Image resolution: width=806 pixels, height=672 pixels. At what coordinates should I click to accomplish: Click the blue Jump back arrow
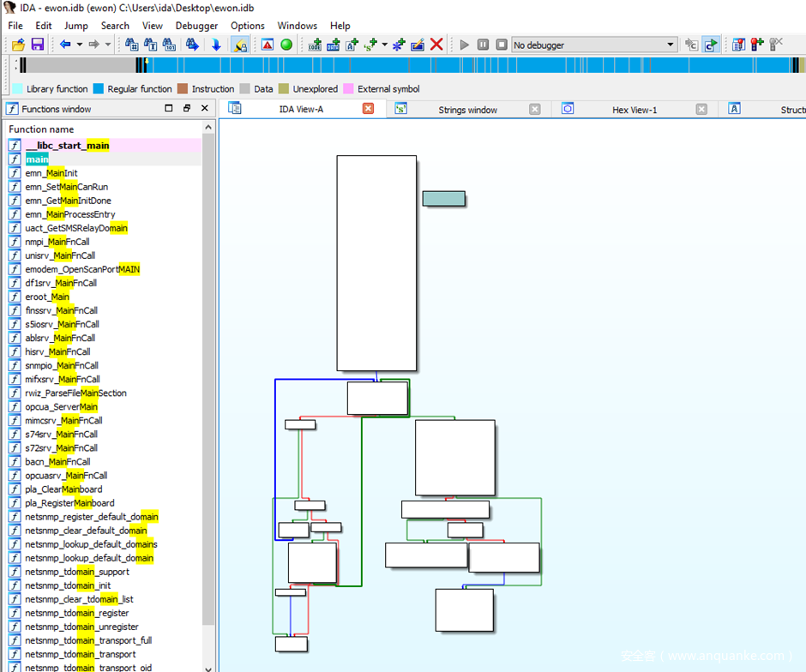65,45
